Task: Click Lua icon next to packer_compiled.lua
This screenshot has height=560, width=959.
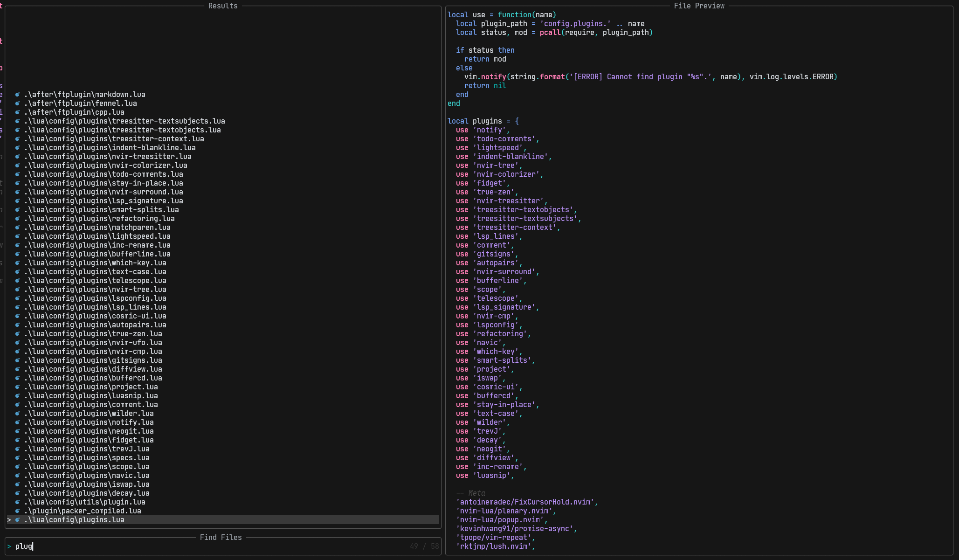Action: coord(17,511)
